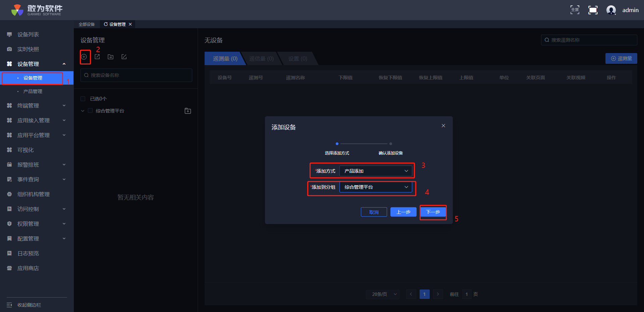This screenshot has width=644, height=312.
Task: Select page 1 in pagination
Action: point(425,294)
